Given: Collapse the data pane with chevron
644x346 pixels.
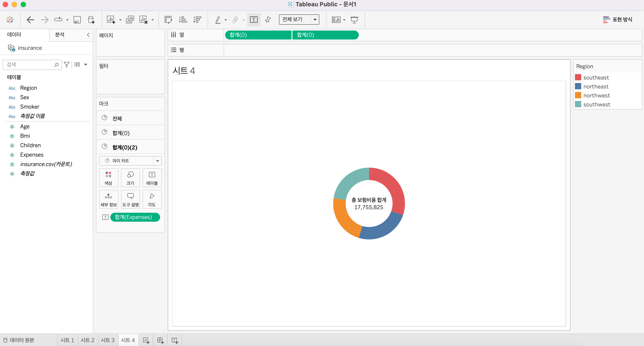Looking at the screenshot, I should (88, 35).
